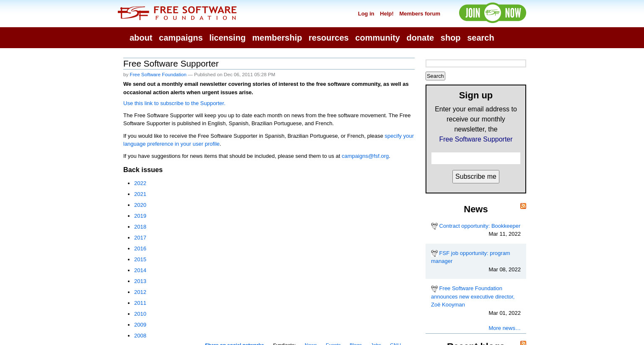Click the Subscribe me button
Image resolution: width=644 pixels, height=345 pixels.
(476, 177)
